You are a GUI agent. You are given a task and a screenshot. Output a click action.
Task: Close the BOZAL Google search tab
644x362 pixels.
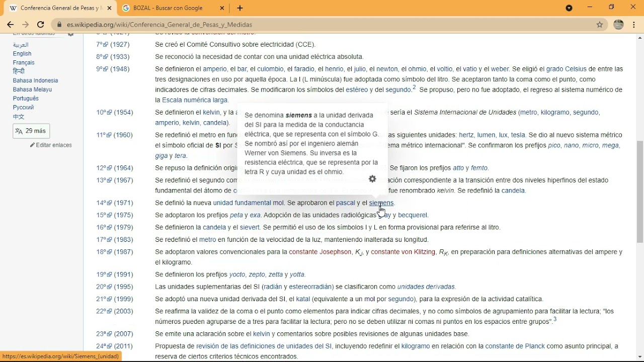pyautogui.click(x=222, y=8)
